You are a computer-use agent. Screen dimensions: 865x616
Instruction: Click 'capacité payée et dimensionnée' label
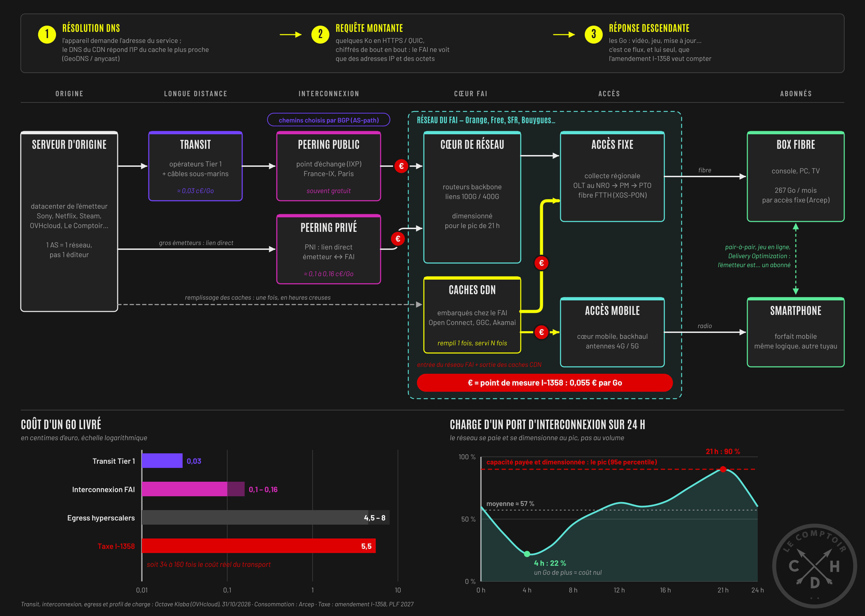pyautogui.click(x=572, y=462)
